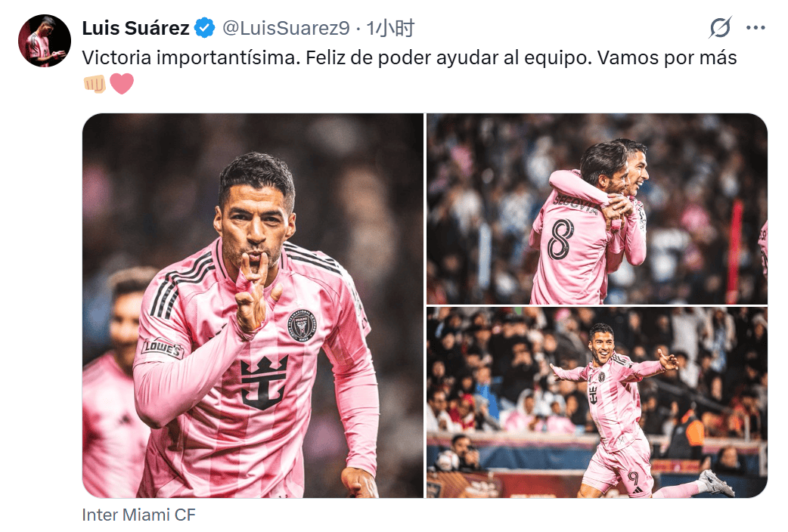This screenshot has height=532, width=788.
Task: Click the Victoria importantísima tweet text
Action: [409, 57]
